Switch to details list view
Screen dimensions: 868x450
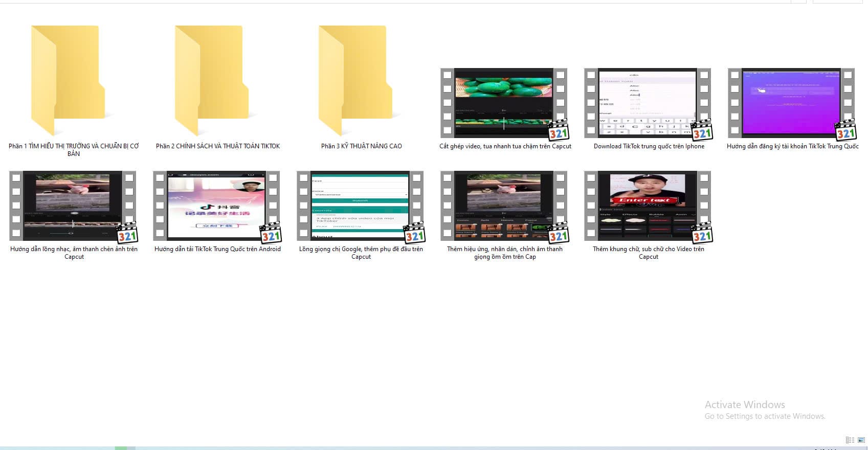[850, 440]
